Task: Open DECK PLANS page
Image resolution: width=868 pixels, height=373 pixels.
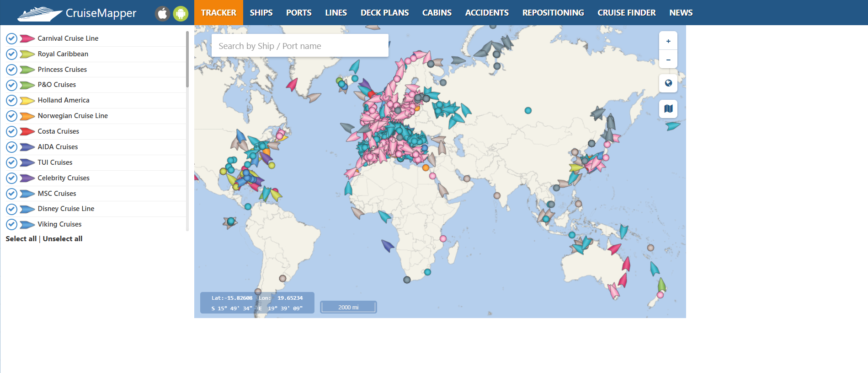Action: click(385, 13)
